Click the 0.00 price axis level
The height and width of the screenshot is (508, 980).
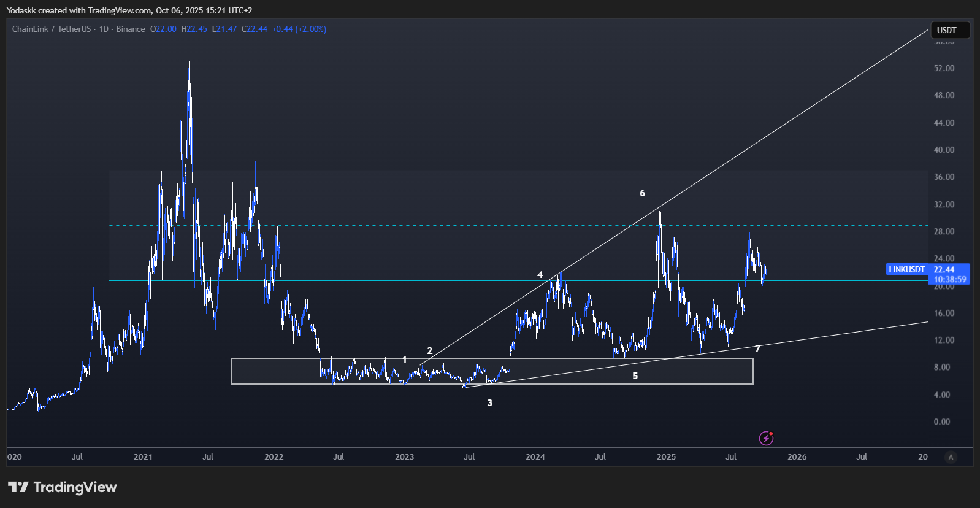[x=941, y=421]
